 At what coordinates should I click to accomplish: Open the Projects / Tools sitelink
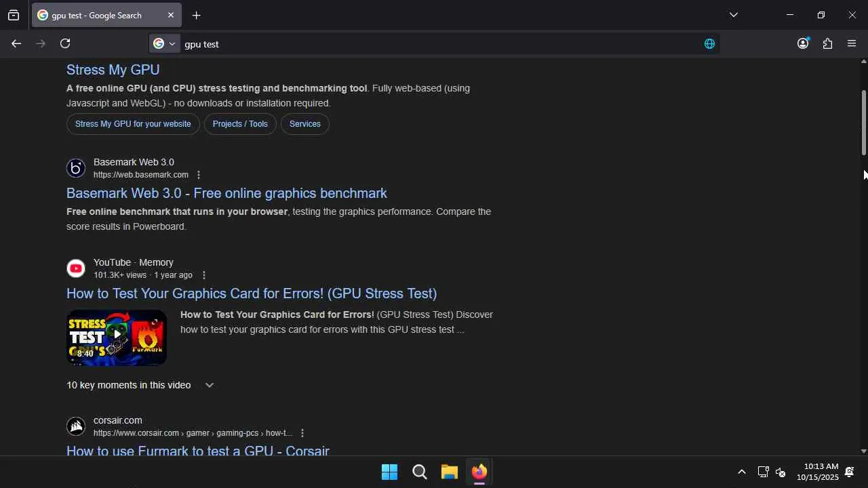[240, 124]
